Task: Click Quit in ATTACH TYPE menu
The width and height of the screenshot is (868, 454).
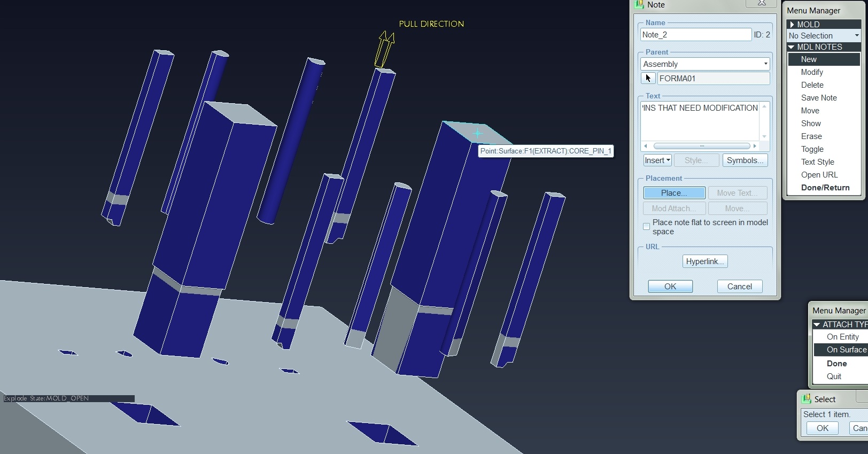Action: coord(834,376)
